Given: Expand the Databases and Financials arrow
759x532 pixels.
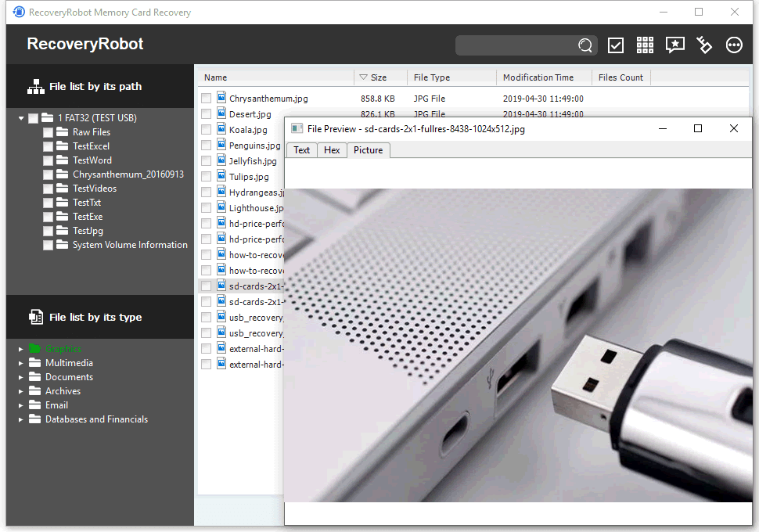Looking at the screenshot, I should click(x=21, y=419).
